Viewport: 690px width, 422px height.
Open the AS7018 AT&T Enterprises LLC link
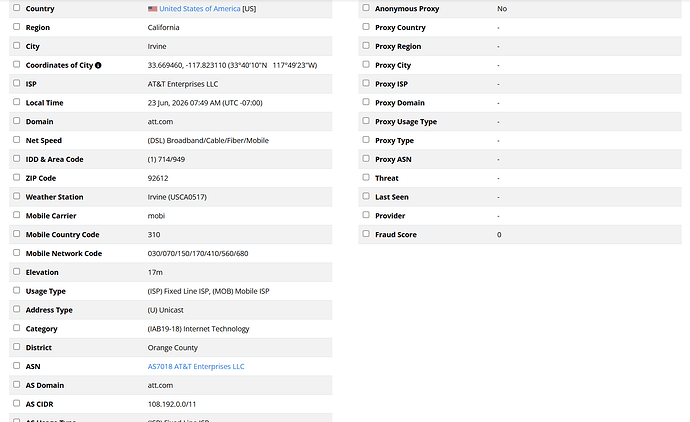pyautogui.click(x=196, y=367)
